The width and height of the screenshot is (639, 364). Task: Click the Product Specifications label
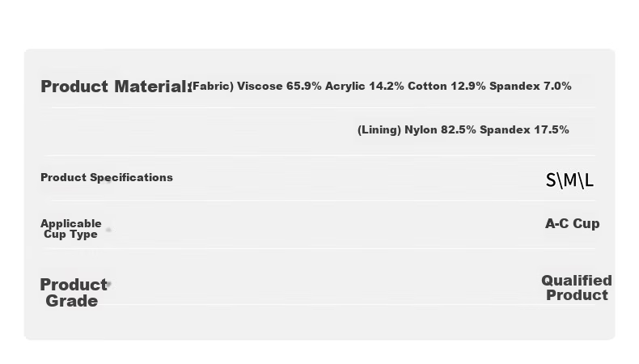(107, 177)
